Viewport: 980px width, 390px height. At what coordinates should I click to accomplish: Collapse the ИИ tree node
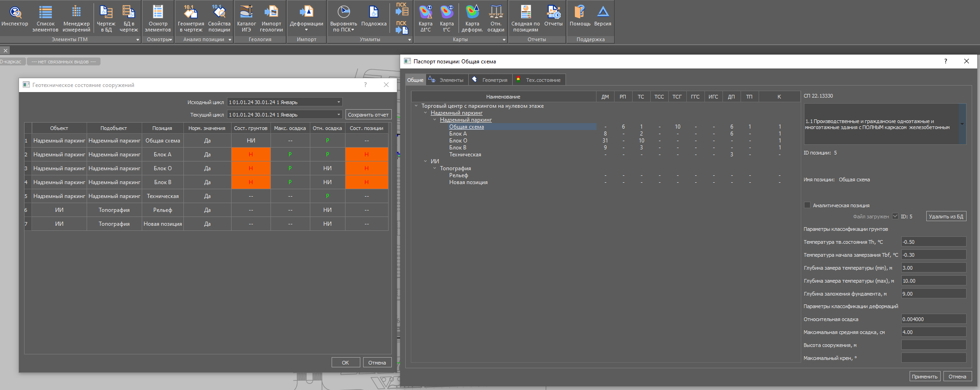point(426,161)
